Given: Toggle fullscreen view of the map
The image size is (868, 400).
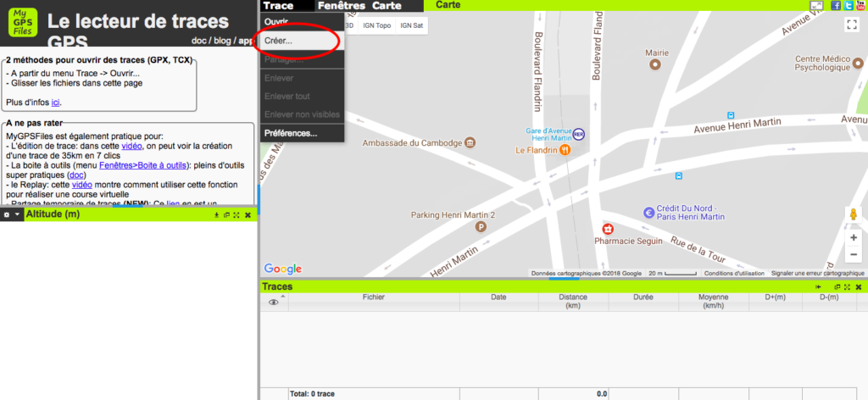Looking at the screenshot, I should [x=851, y=25].
